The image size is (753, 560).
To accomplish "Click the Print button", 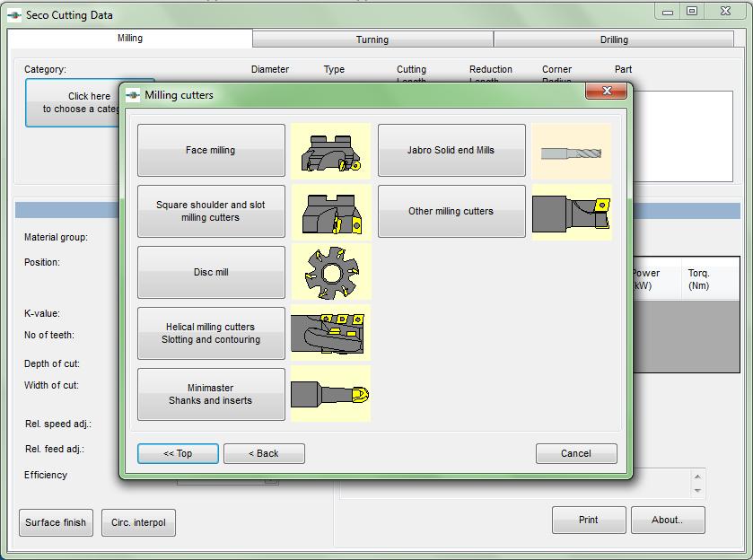I will 589,520.
